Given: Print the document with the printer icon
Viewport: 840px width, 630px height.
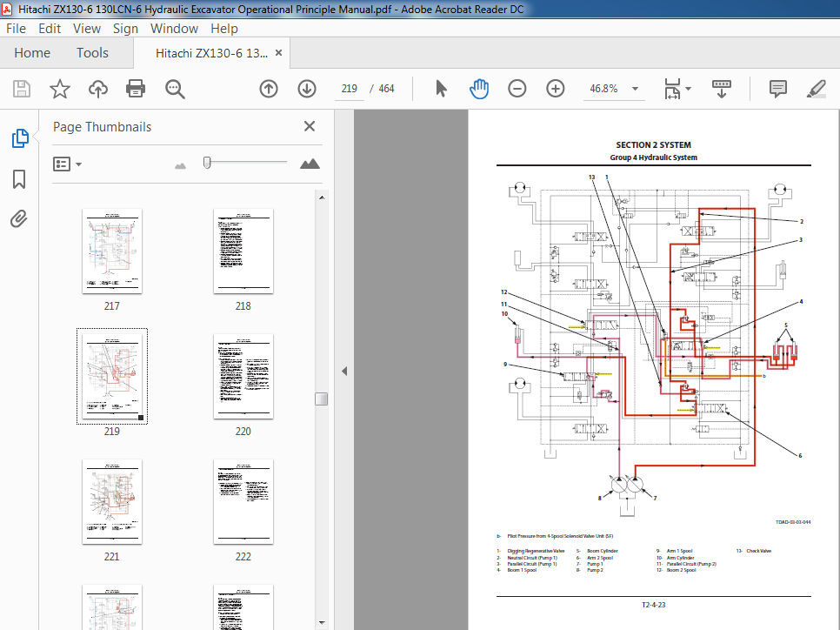Looking at the screenshot, I should [136, 89].
